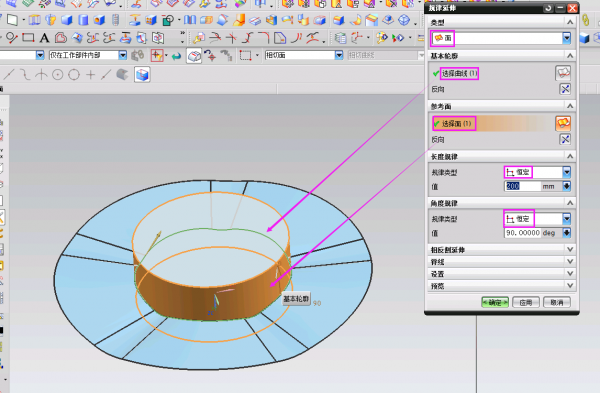
Task: Click the blue box with hole icon
Action: 99,20
